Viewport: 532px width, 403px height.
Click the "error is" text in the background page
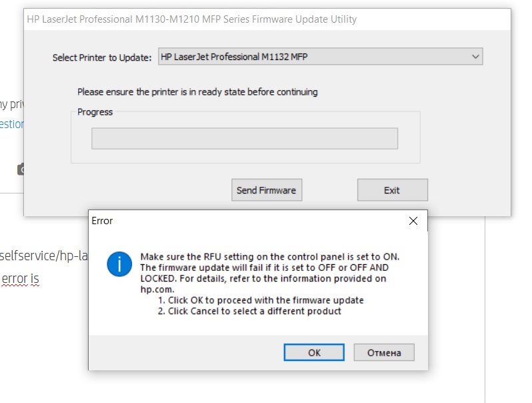[20, 279]
